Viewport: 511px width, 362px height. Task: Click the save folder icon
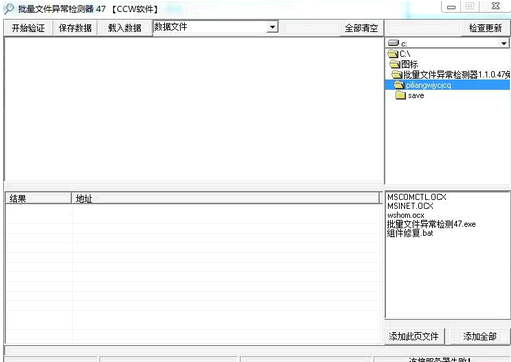pos(400,95)
